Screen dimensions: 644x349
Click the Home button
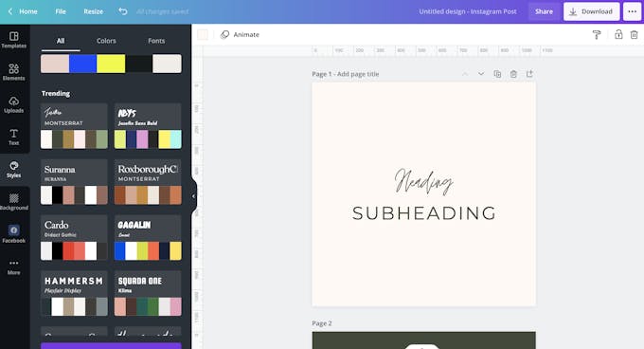[27, 11]
